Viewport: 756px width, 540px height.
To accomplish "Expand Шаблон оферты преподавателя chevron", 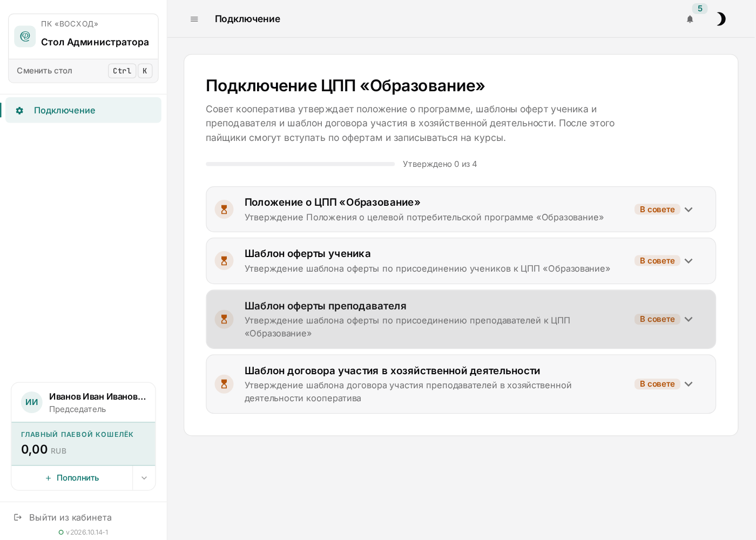I will pos(688,319).
